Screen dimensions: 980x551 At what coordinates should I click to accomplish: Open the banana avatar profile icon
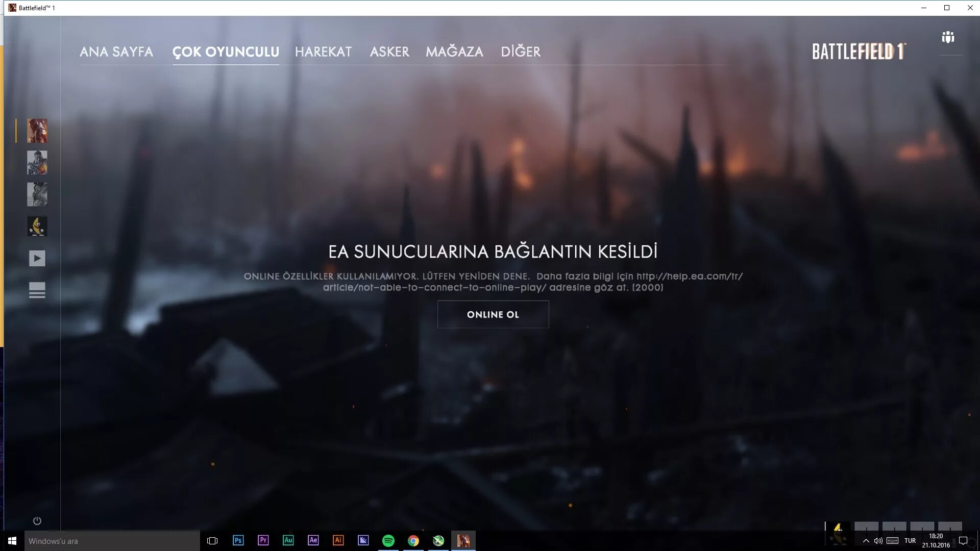point(37,226)
